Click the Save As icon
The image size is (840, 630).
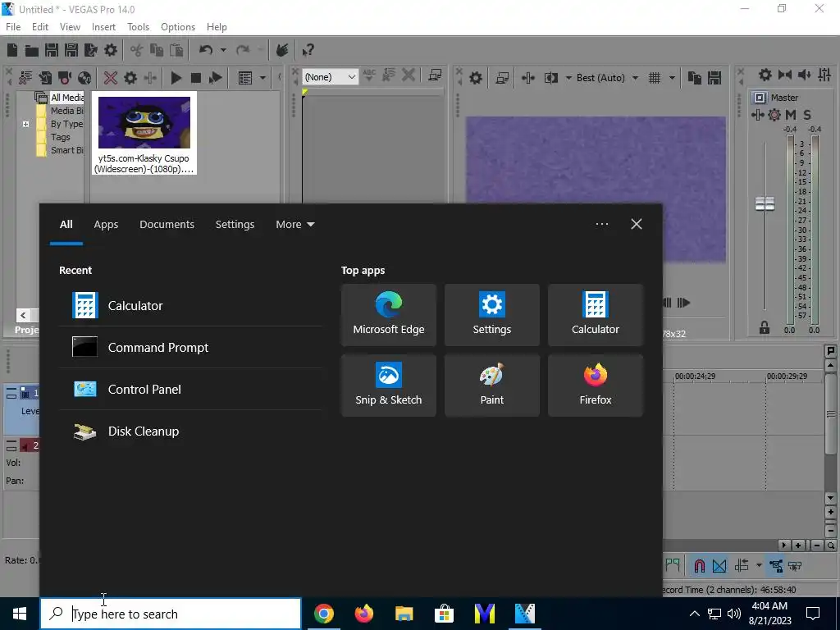point(71,50)
